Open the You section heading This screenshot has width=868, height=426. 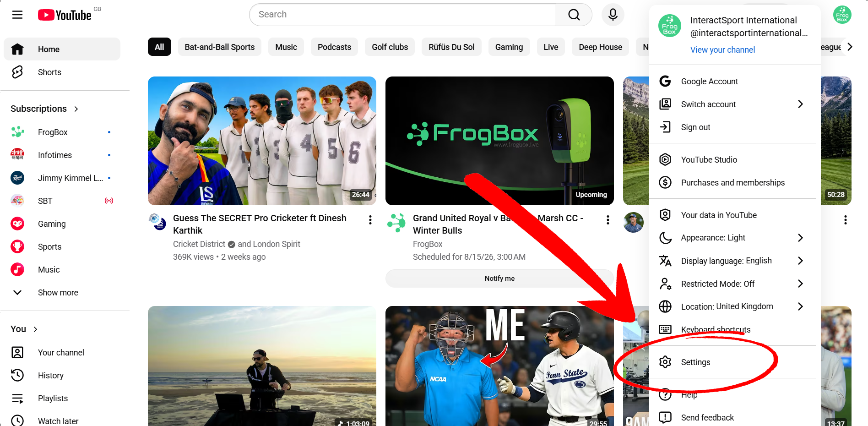click(24, 329)
